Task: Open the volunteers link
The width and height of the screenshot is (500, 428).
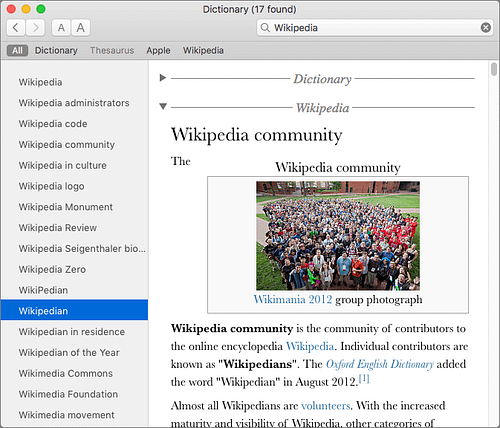Action: [x=326, y=406]
